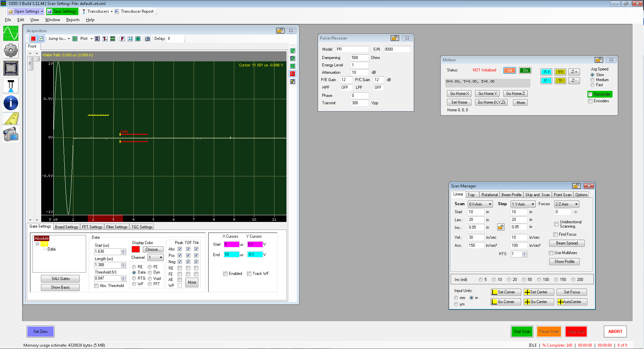Switch to the FFT Settings tab

coord(92,227)
